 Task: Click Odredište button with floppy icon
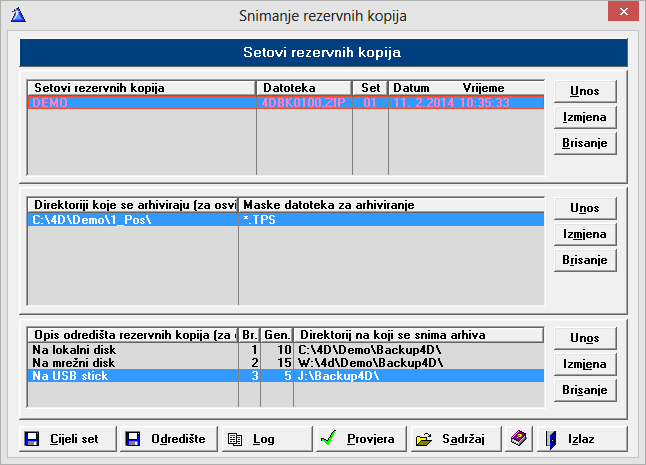click(169, 439)
